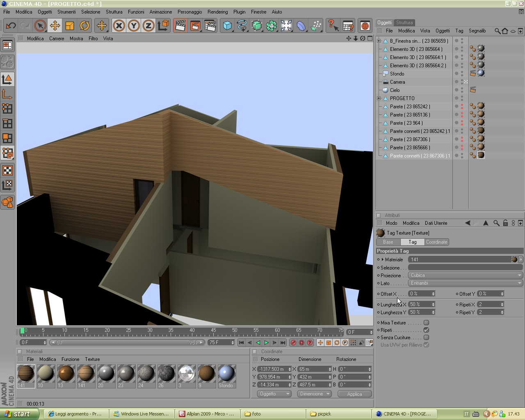Screen dimensions: 525x420
Task: Click the Applica button
Action: [354, 394]
